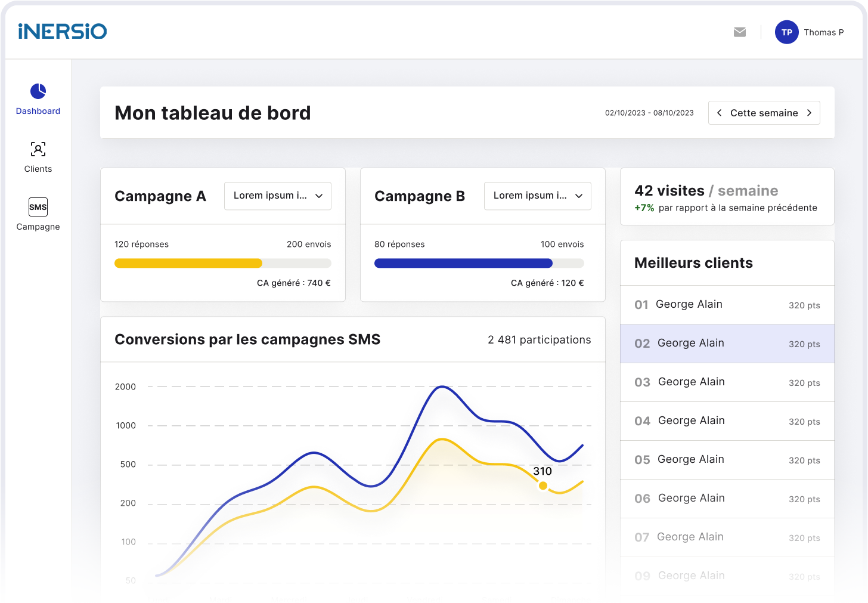Click the iNERSiO logo

click(63, 32)
